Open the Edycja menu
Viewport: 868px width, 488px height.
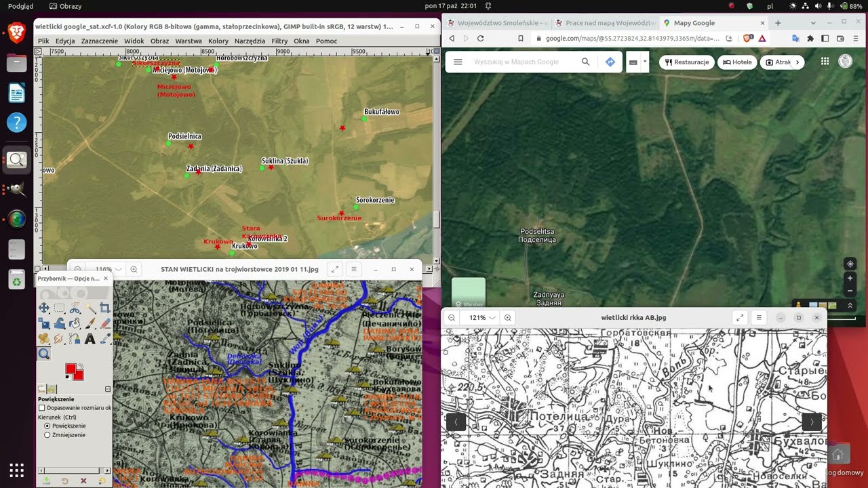(x=65, y=41)
